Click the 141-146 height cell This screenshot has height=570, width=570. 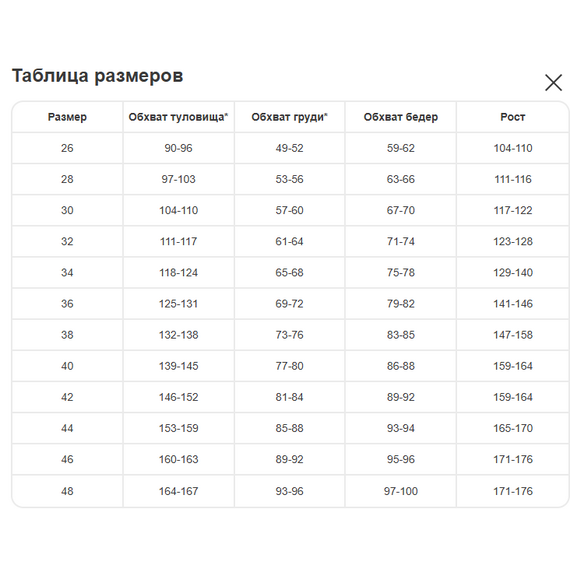coord(513,304)
